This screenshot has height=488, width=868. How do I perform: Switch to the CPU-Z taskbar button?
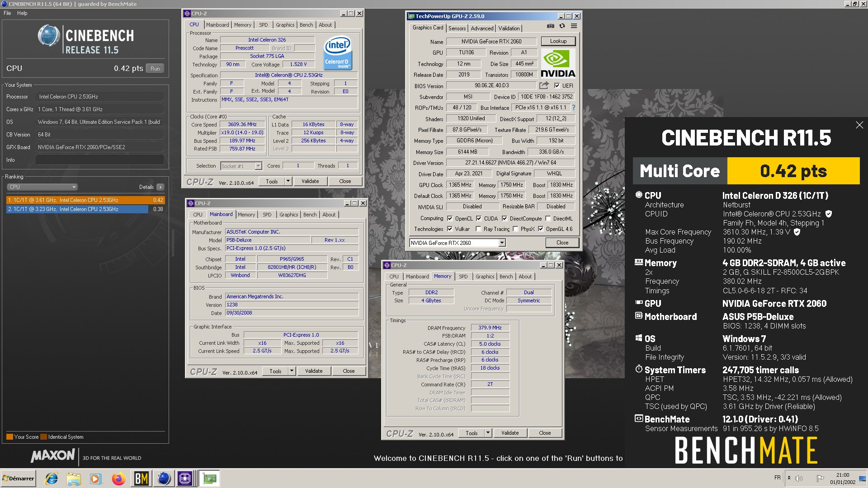tap(185, 479)
